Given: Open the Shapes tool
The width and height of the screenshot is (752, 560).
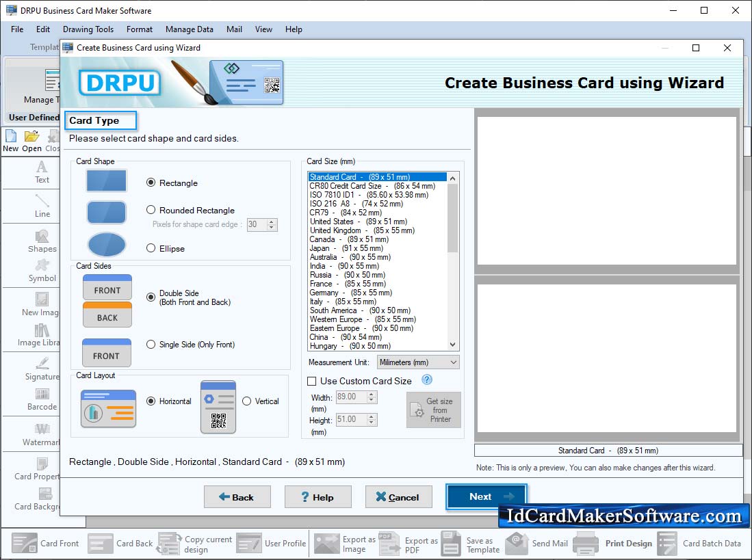Looking at the screenshot, I should click(x=42, y=241).
